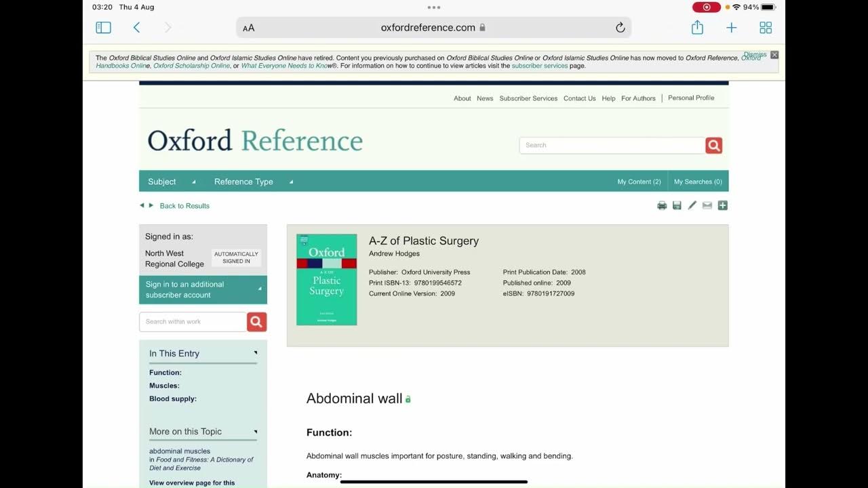This screenshot has width=868, height=488.
Task: Open My Searches (0)
Action: coord(698,182)
